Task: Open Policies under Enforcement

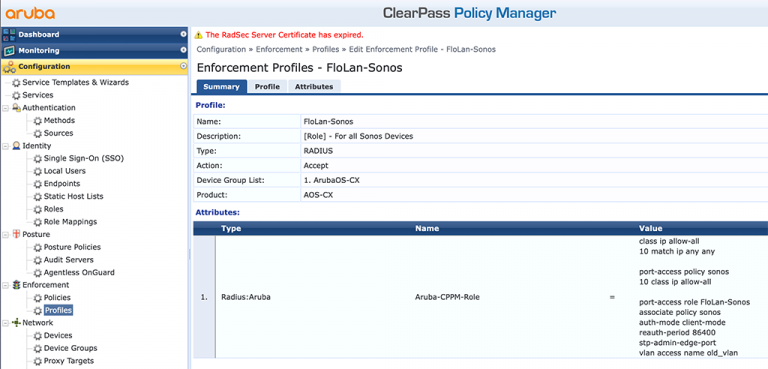Action: pos(57,297)
